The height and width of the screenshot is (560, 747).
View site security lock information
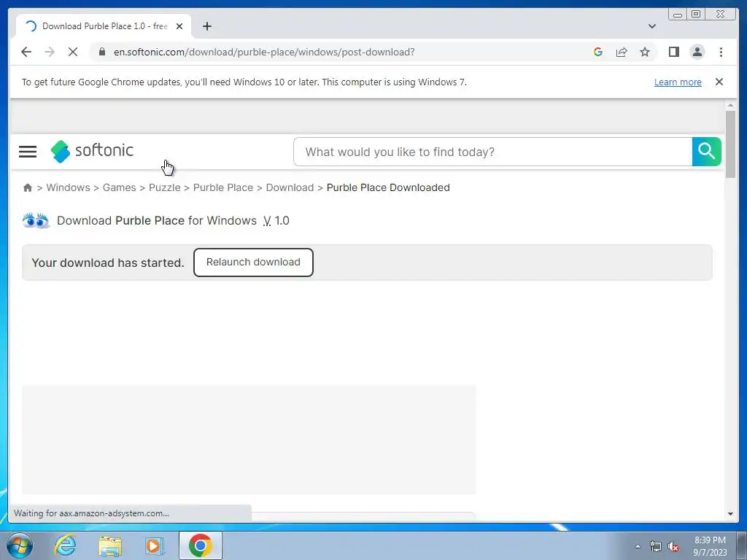point(102,52)
